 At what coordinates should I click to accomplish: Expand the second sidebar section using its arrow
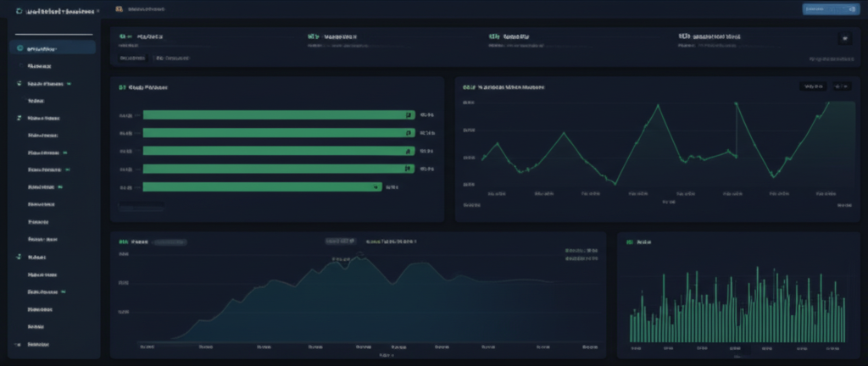[x=18, y=118]
